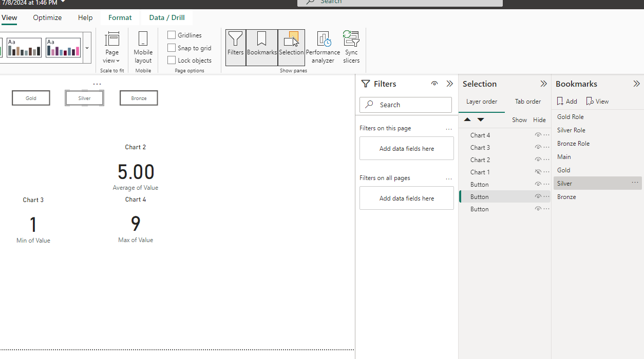This screenshot has width=644, height=359.
Task: Open dropdown arrow next to 1:46 PM timestamp
Action: coord(63,2)
